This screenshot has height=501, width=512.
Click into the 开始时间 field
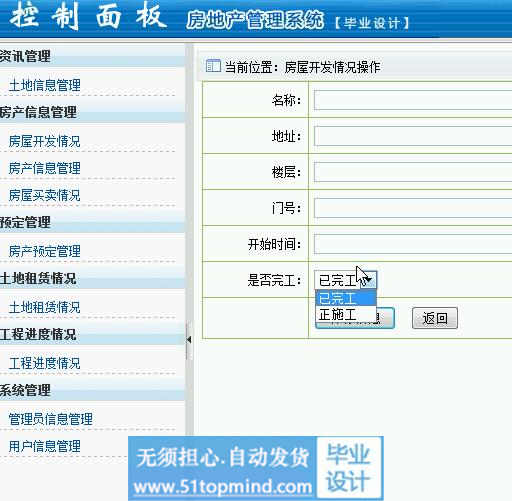413,244
